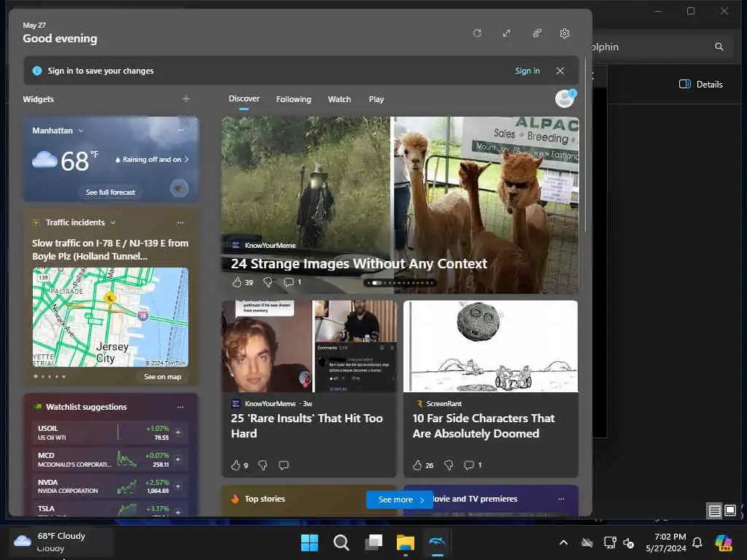
Task: Open weather widget more options
Action: (x=180, y=130)
